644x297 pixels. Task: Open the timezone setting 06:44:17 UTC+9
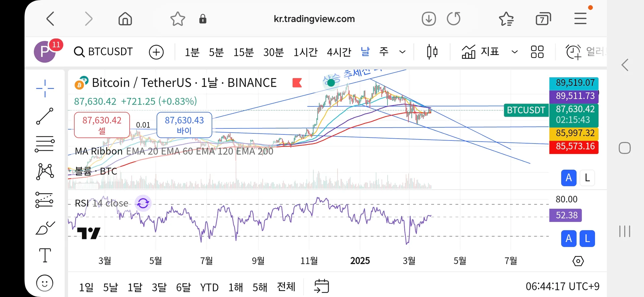pos(562,286)
